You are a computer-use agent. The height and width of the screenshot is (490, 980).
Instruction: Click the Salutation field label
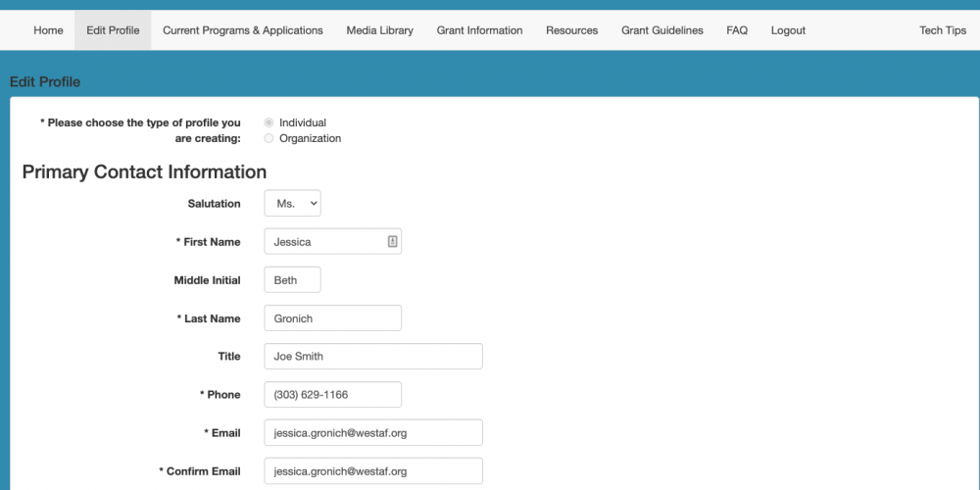point(214,204)
